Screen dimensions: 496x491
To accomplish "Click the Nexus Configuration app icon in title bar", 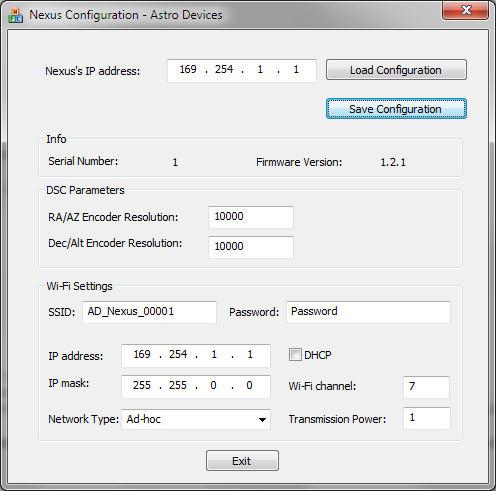I will pyautogui.click(x=15, y=15).
